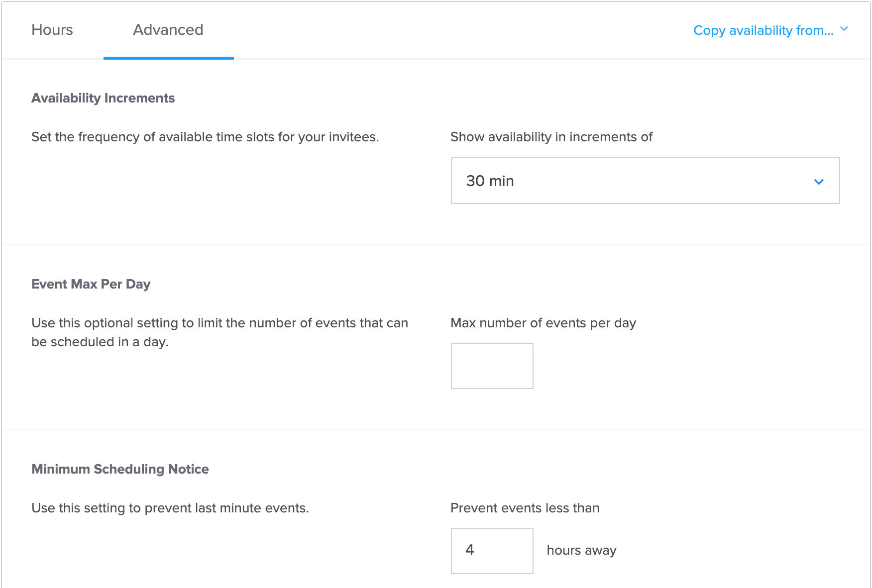This screenshot has height=588, width=872.
Task: Expand the chevron next to Copy availability from
Action: pos(844,29)
